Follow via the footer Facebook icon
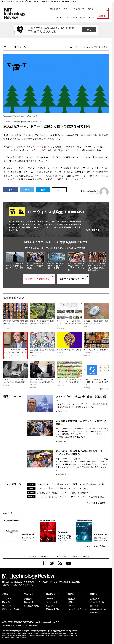Screen dimensions: 114x644 43,563
